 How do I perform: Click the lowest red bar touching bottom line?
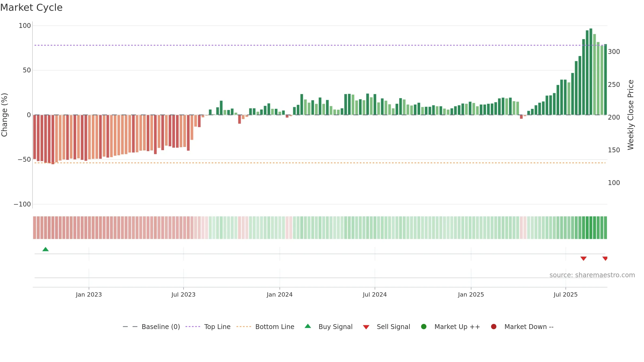click(x=53, y=139)
